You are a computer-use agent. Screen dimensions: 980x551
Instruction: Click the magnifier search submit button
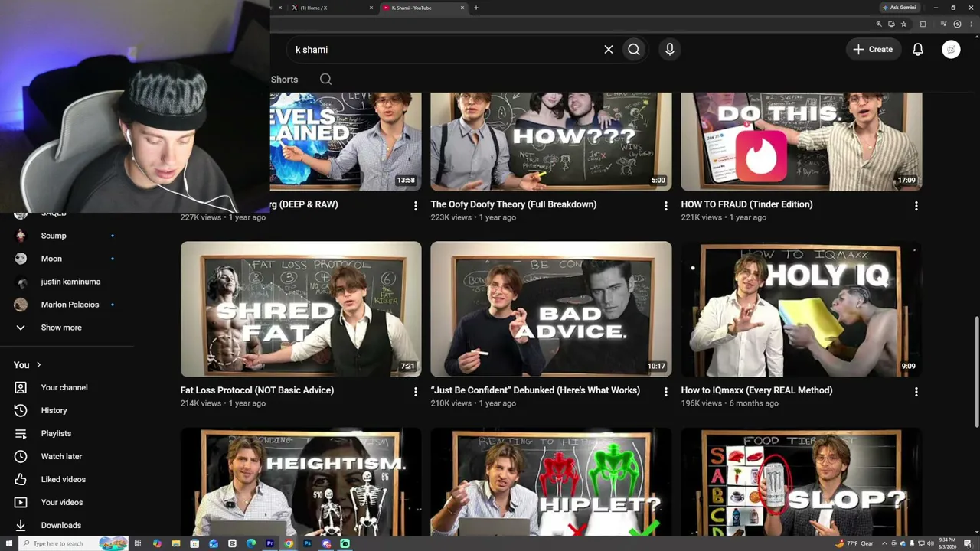[634, 50]
